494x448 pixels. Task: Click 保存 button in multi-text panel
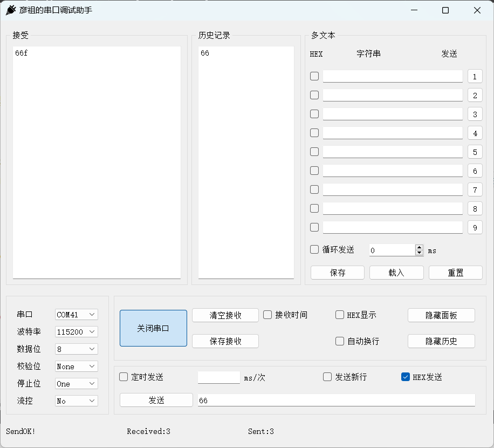pos(338,273)
